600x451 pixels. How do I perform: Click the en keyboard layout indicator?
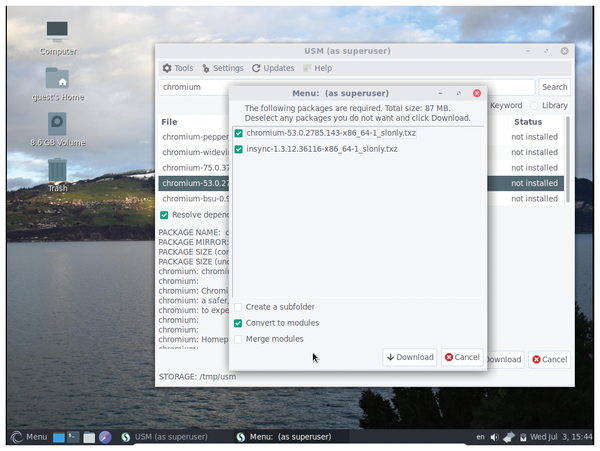pyautogui.click(x=480, y=437)
